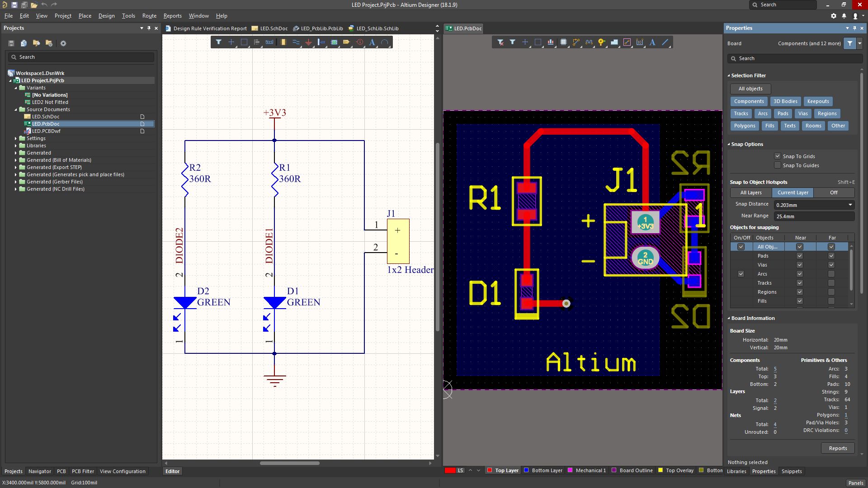Click the Place Via icon
868x488 pixels.
point(601,42)
